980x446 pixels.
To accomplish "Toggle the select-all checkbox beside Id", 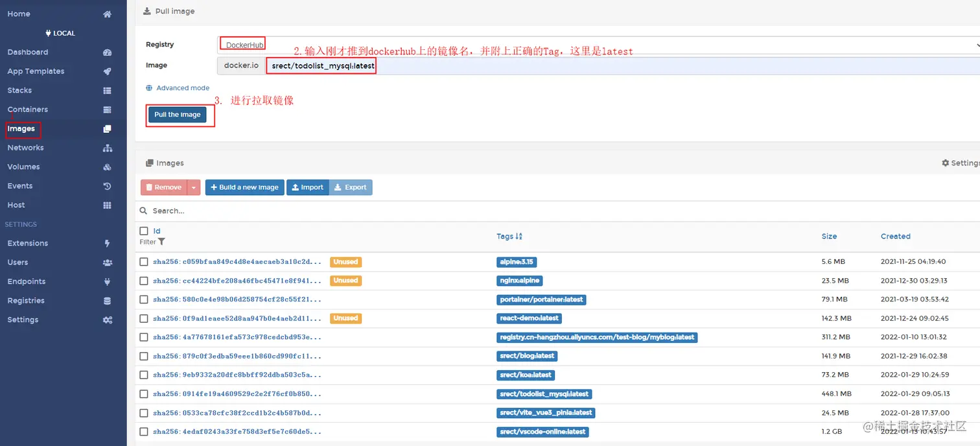I will (x=144, y=231).
